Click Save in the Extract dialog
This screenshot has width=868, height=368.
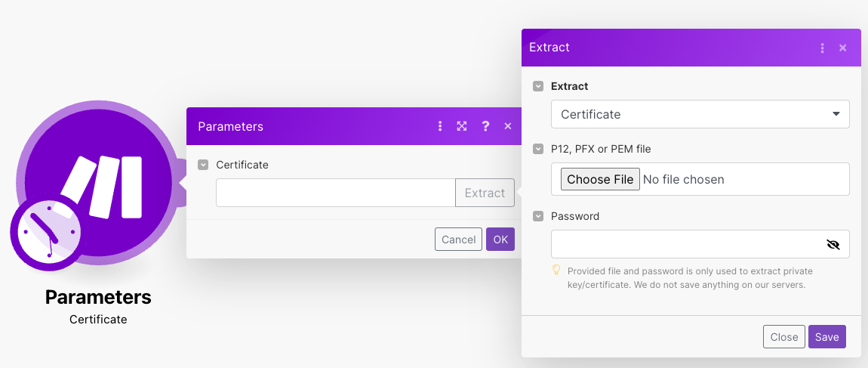(x=826, y=337)
